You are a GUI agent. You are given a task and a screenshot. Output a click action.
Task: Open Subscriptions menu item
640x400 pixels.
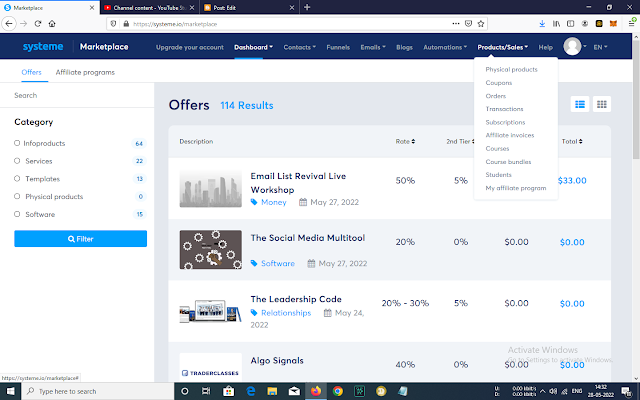[505, 122]
